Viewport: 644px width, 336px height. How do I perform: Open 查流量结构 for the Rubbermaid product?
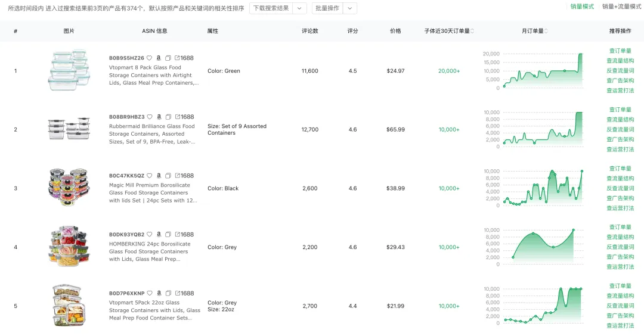pyautogui.click(x=620, y=120)
